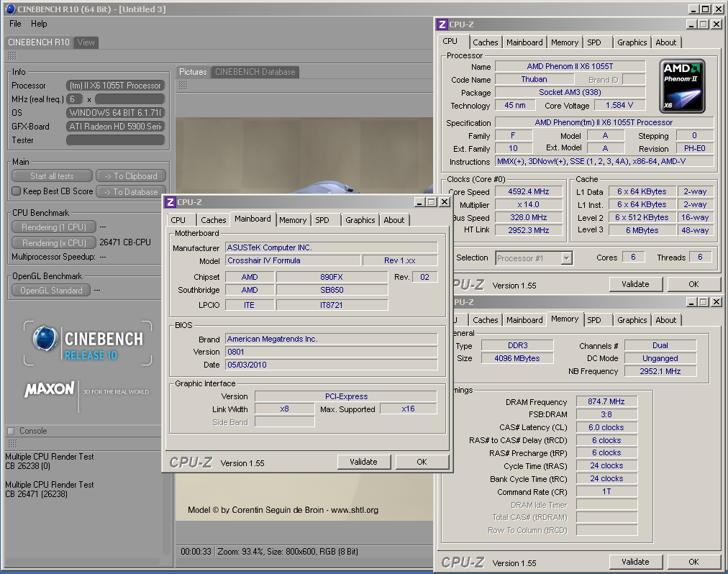
Task: Open Graphics tab in bottom Memory CPU-Z window
Action: 632,320
